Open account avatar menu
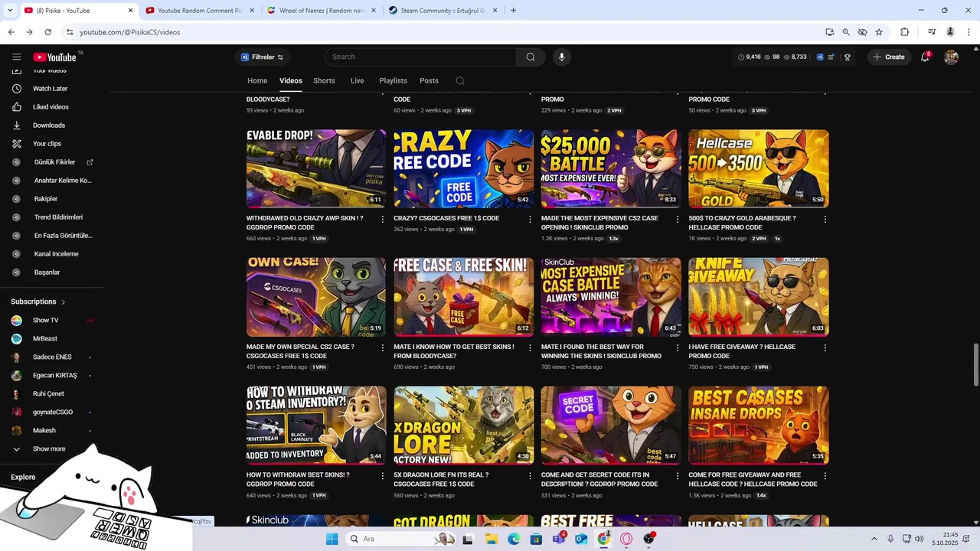This screenshot has height=551, width=980. (x=952, y=57)
